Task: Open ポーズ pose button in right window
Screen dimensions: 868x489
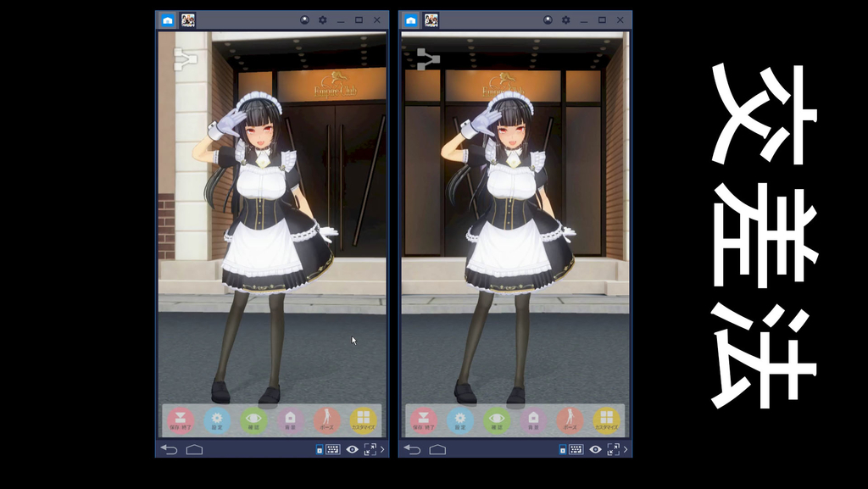Action: coord(570,420)
